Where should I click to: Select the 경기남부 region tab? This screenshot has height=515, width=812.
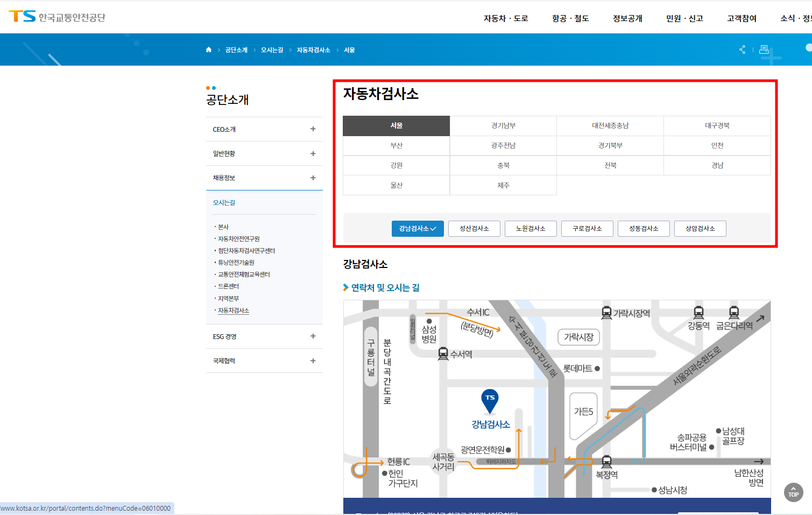tap(503, 125)
